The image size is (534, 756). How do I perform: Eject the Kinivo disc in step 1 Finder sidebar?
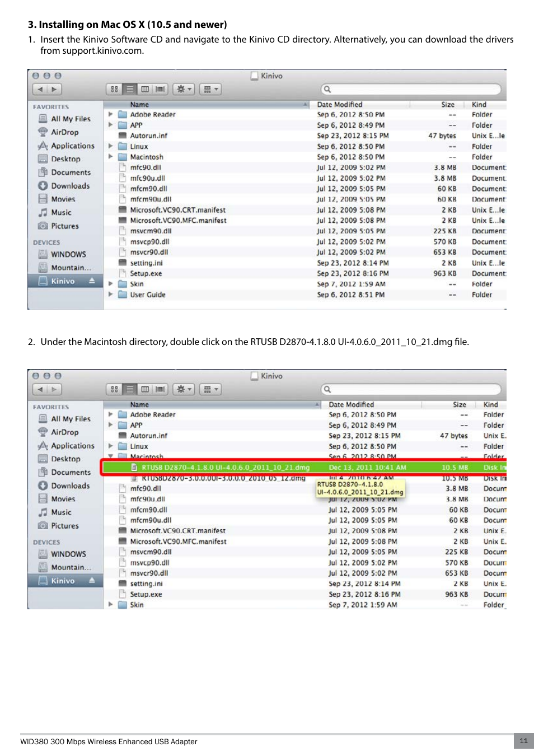pyautogui.click(x=92, y=281)
